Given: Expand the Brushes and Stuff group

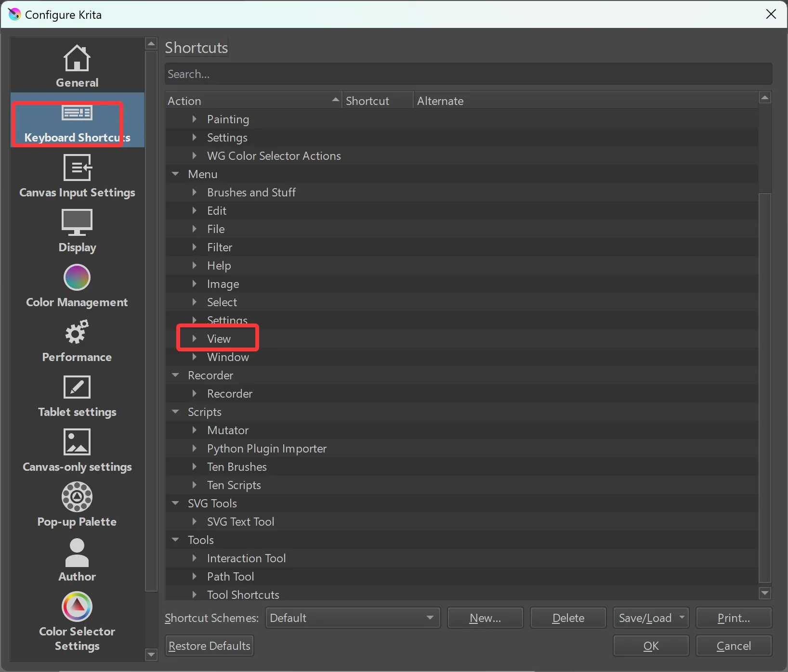Looking at the screenshot, I should click(x=194, y=192).
